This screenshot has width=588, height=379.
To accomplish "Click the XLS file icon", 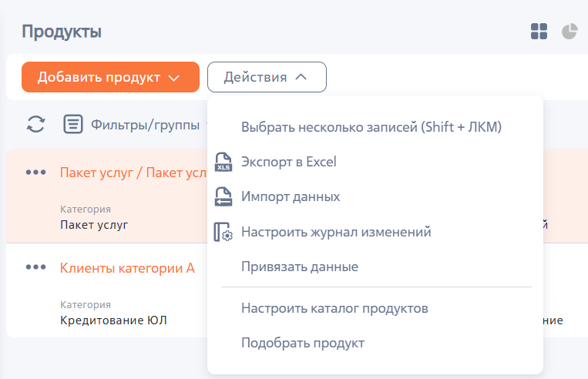I will 223,162.
